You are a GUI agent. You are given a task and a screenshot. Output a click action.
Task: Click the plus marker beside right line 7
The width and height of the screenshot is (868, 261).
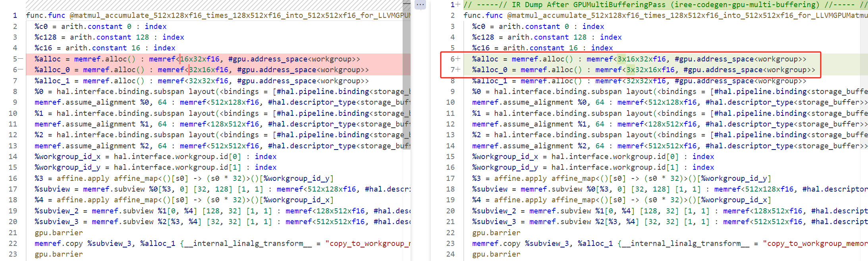click(458, 69)
